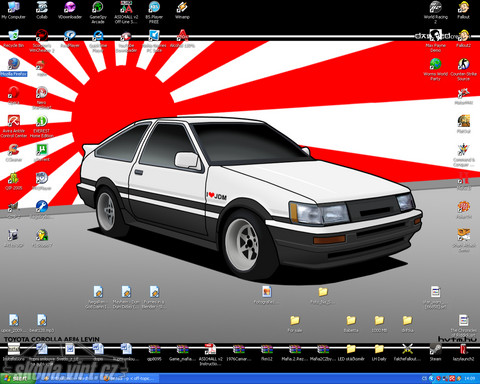
Task: Launch BS.Player FREE shortcut
Action: (x=154, y=12)
